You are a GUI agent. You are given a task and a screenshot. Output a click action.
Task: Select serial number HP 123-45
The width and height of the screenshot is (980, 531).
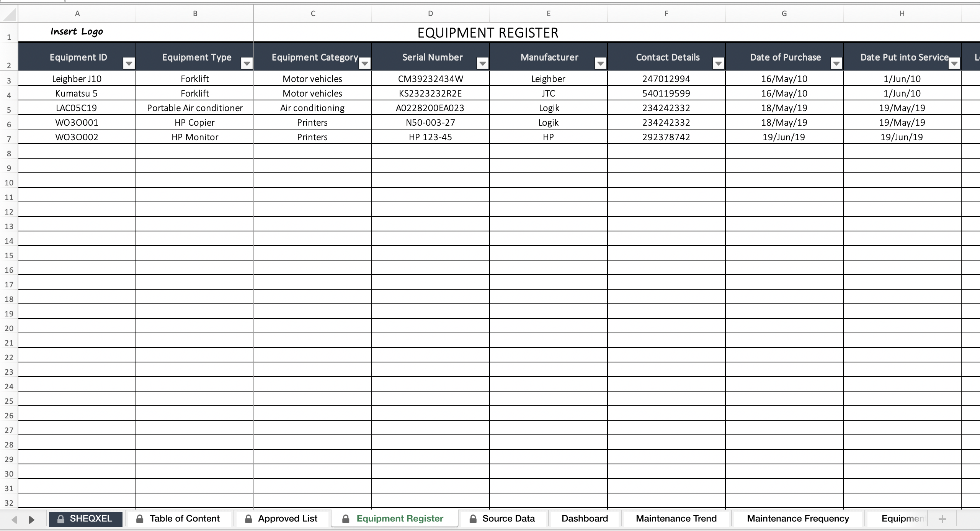tap(431, 137)
